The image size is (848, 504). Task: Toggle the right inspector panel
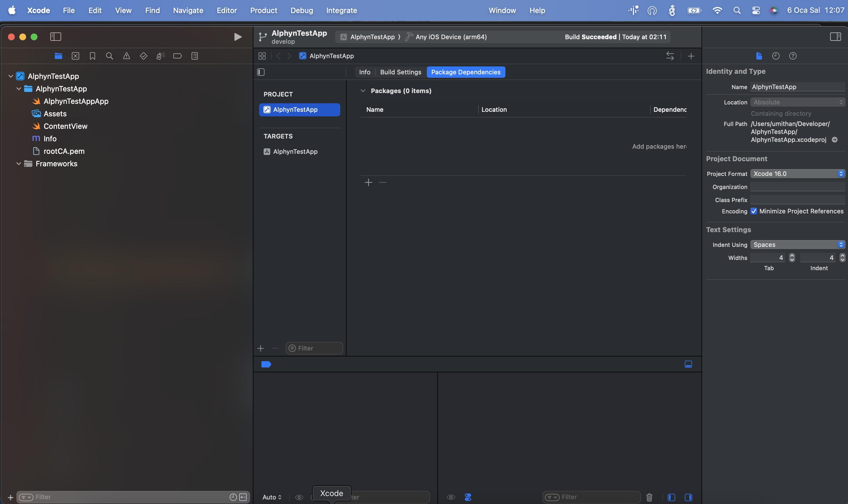(836, 37)
